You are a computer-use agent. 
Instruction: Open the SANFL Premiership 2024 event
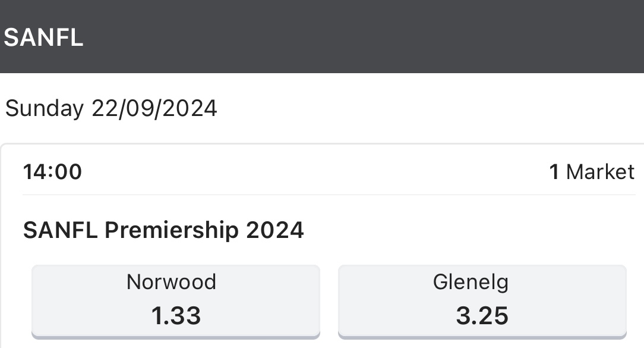pos(163,230)
